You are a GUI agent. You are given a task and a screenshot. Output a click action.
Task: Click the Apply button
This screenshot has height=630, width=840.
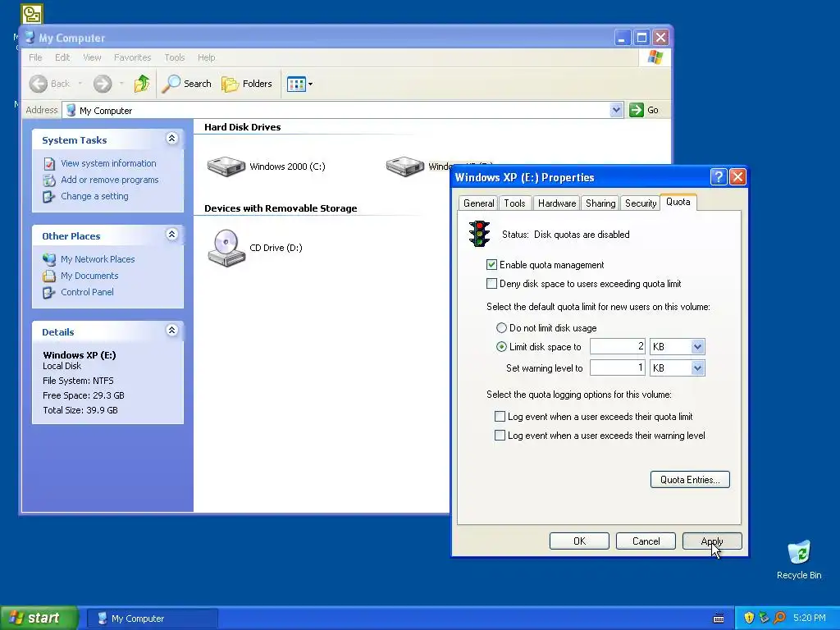click(x=712, y=541)
